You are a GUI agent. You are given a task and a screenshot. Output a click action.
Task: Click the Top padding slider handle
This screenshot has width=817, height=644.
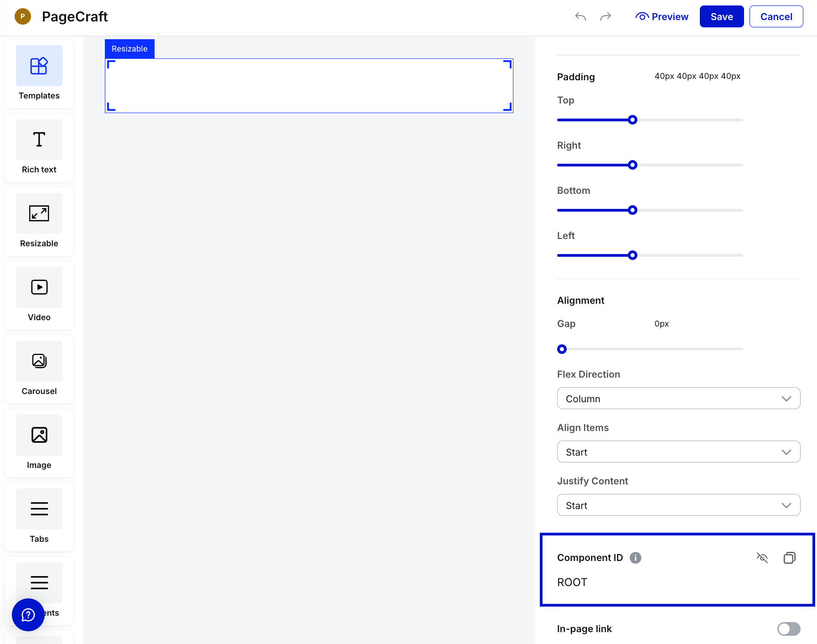(x=632, y=120)
